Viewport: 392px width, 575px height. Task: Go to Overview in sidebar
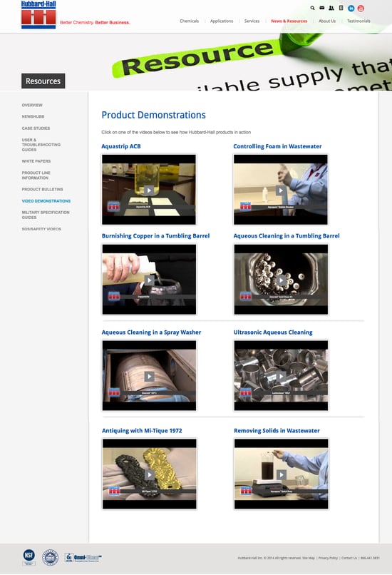(x=32, y=106)
